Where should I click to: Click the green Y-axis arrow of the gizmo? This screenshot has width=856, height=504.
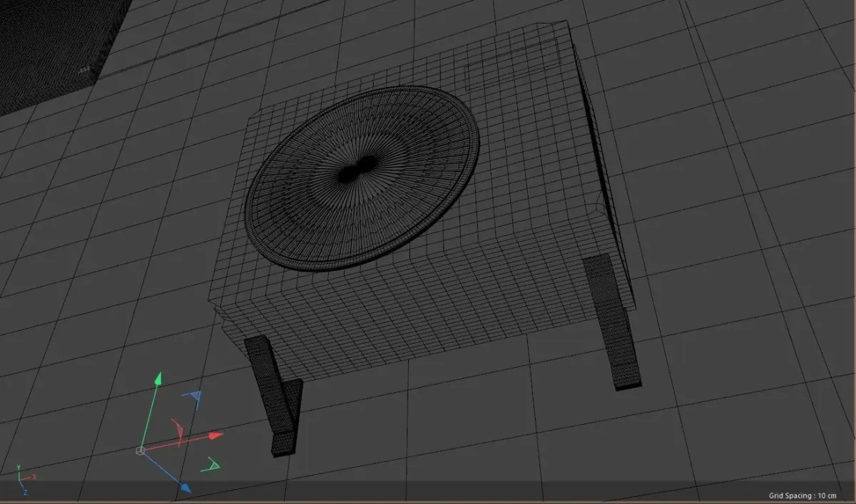(158, 379)
